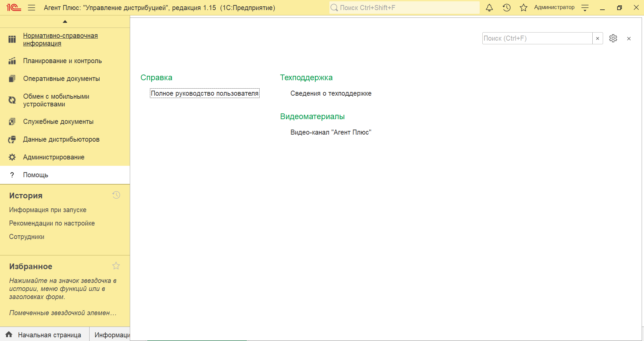Open the service settings dropdown menu
Screen dimensions: 644x341
coord(585,8)
